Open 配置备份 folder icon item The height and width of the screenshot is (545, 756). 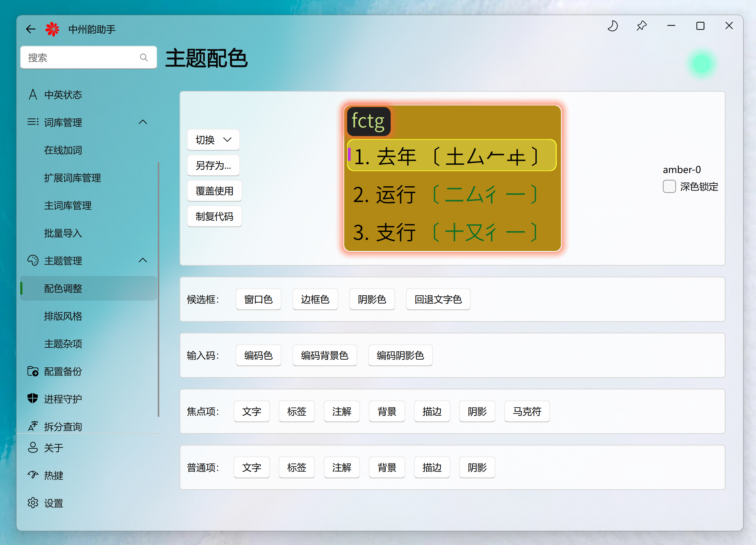33,371
